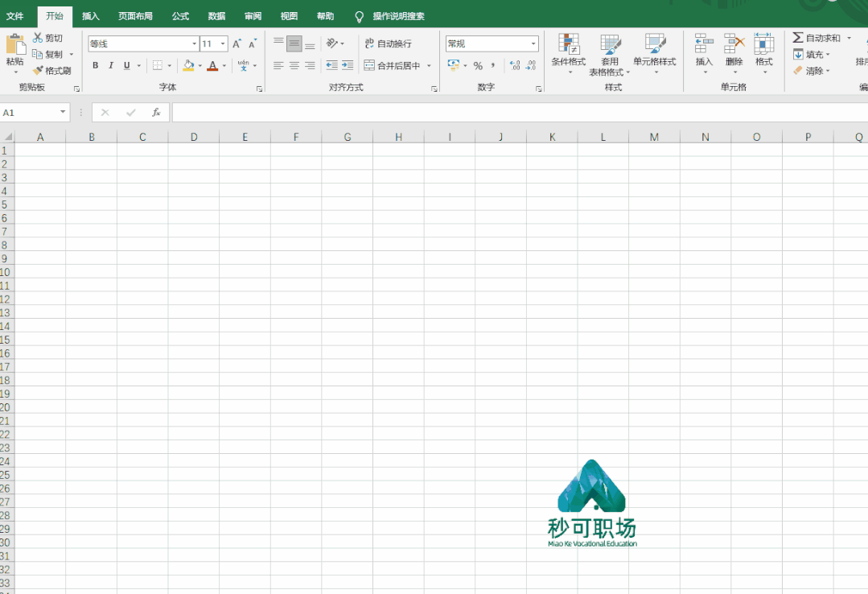
Task: Decrease font size with the smaller A icon
Action: [x=253, y=43]
